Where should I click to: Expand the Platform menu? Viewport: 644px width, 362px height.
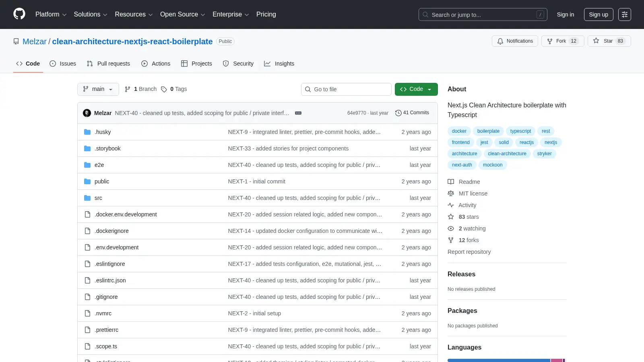pos(51,14)
